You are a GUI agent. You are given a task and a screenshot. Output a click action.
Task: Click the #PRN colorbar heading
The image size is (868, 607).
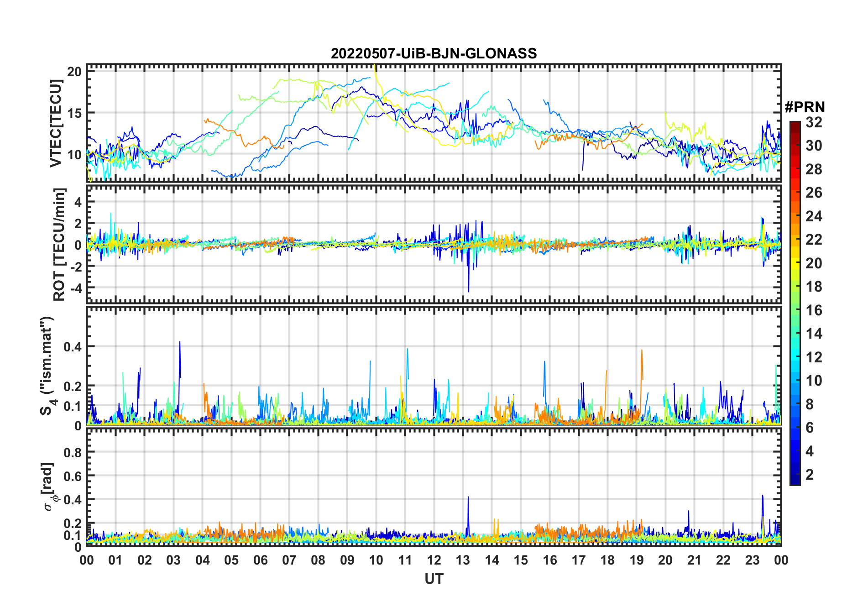[x=805, y=107]
